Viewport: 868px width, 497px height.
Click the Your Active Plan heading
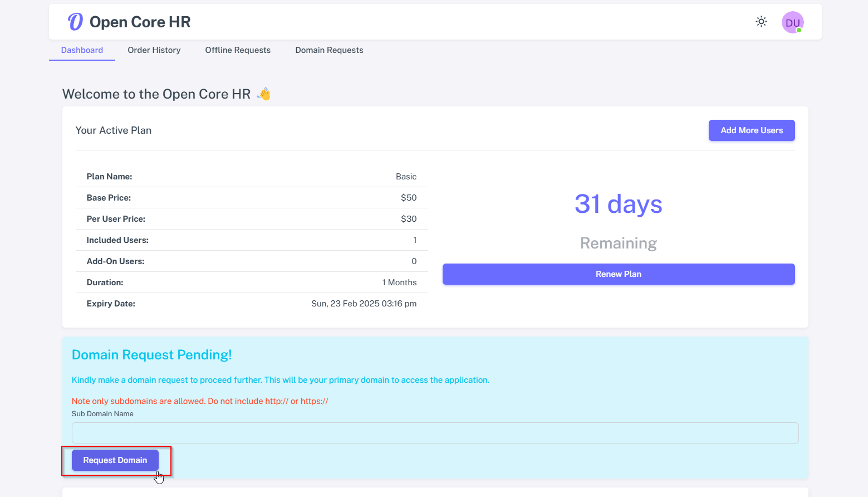(114, 130)
